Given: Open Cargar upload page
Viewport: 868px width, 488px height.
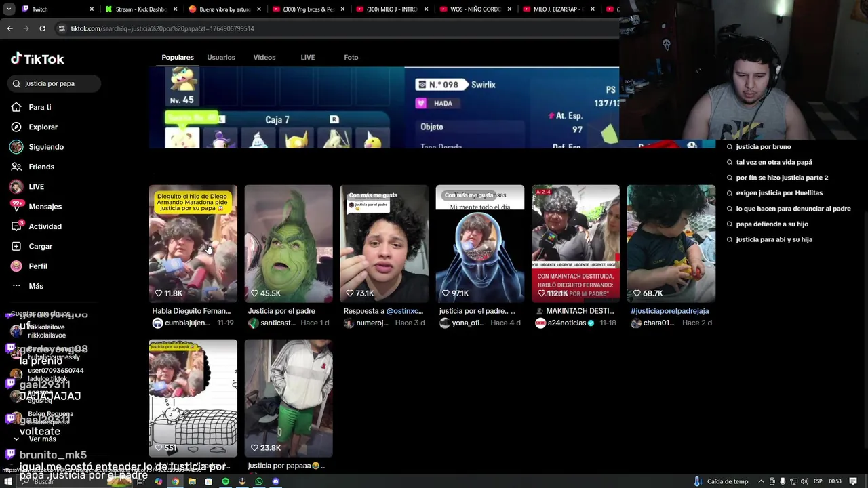Looking at the screenshot, I should pyautogui.click(x=31, y=246).
